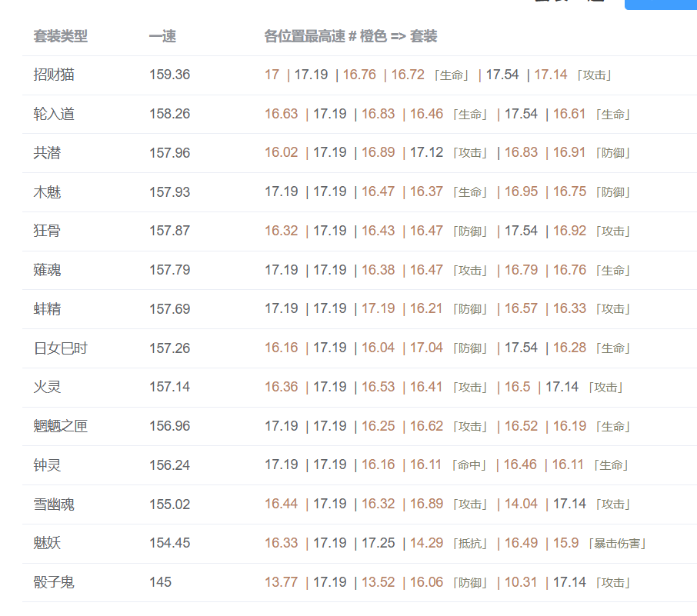This screenshot has width=697, height=616.
Task: Select the 招财猫 row name
Action: pos(54,75)
